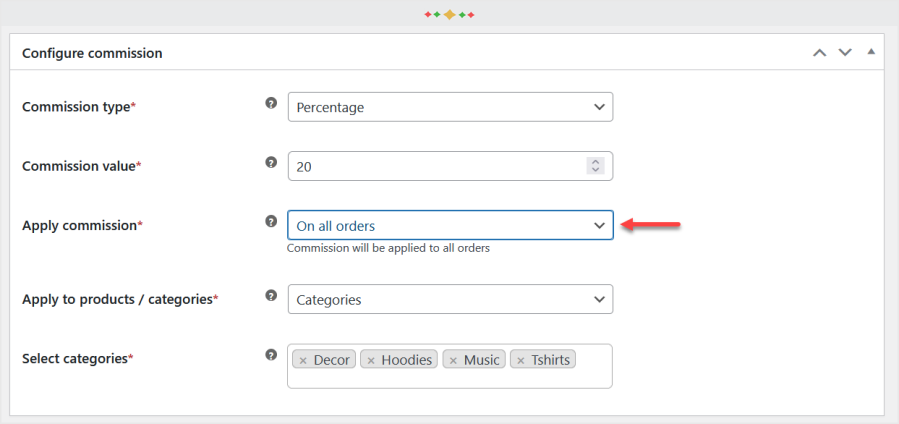Open Apply to products / categories dropdown
This screenshot has height=424, width=899.
450,299
